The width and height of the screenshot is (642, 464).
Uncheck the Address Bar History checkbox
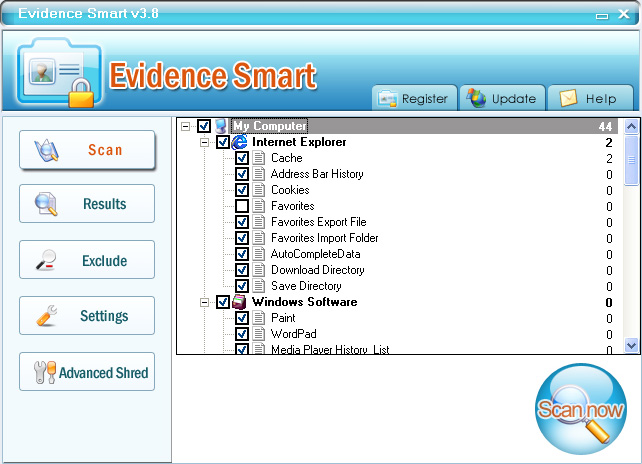[242, 174]
